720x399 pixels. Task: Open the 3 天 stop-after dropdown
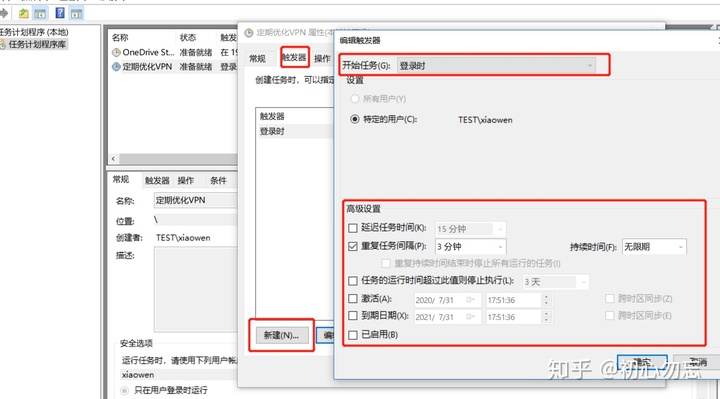click(x=555, y=281)
